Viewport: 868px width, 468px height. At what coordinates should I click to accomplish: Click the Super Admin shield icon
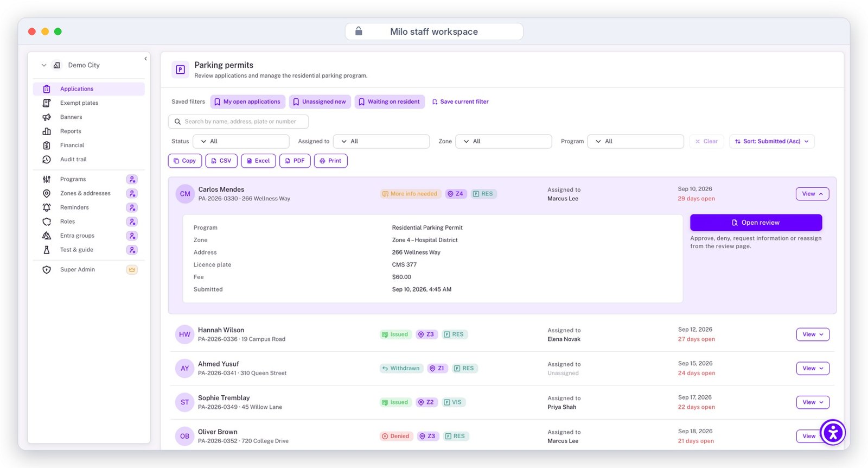(x=47, y=270)
